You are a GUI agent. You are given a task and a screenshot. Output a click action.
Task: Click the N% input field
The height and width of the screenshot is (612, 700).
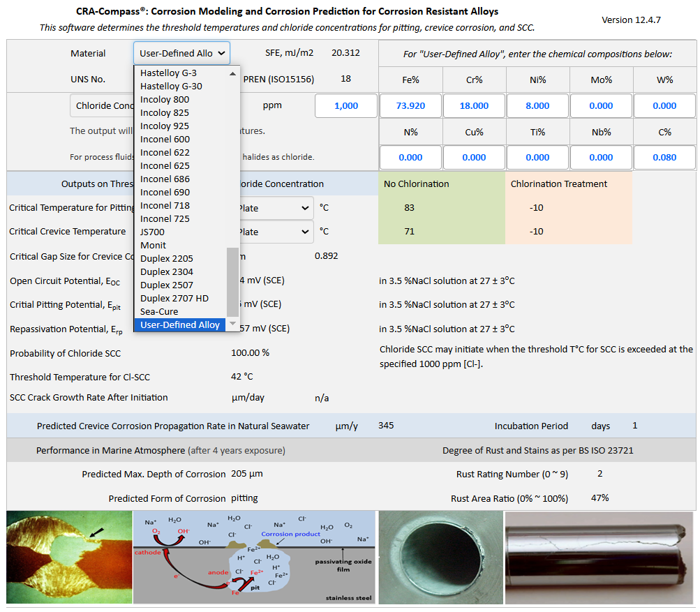point(410,157)
